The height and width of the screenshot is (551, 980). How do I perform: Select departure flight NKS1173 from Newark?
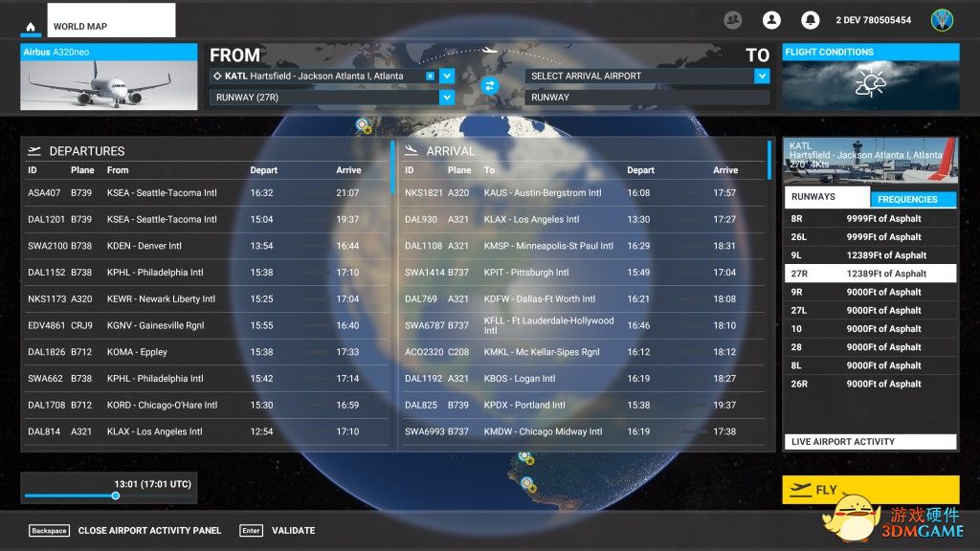pyautogui.click(x=207, y=299)
